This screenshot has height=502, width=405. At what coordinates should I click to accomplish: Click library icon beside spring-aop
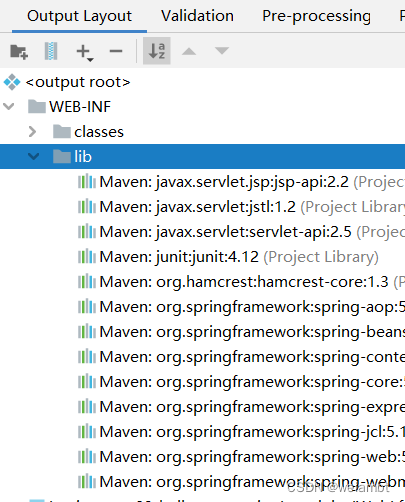pos(87,306)
